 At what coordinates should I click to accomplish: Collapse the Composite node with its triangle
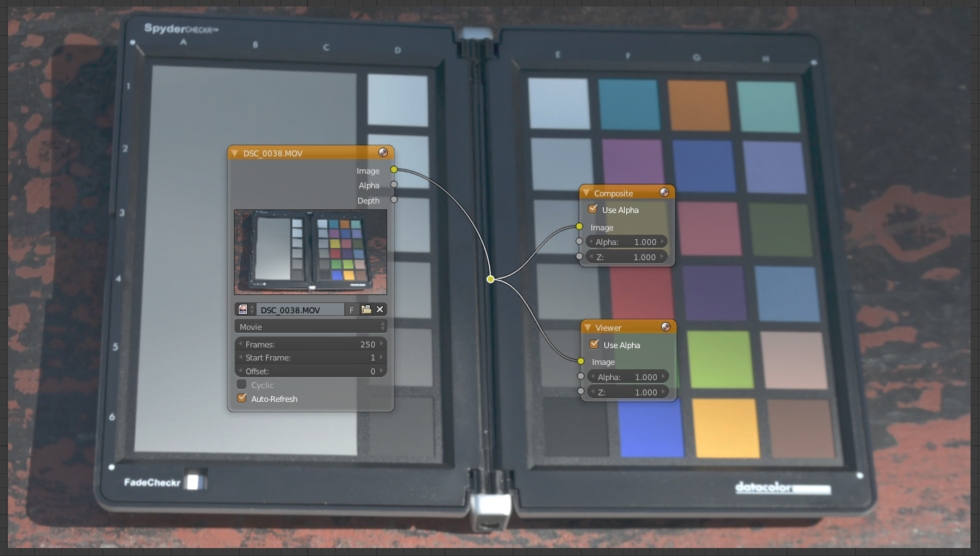point(586,193)
